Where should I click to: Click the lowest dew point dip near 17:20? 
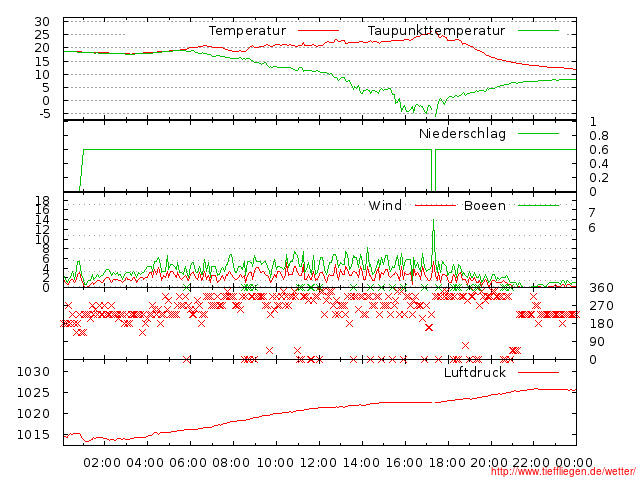[435, 116]
